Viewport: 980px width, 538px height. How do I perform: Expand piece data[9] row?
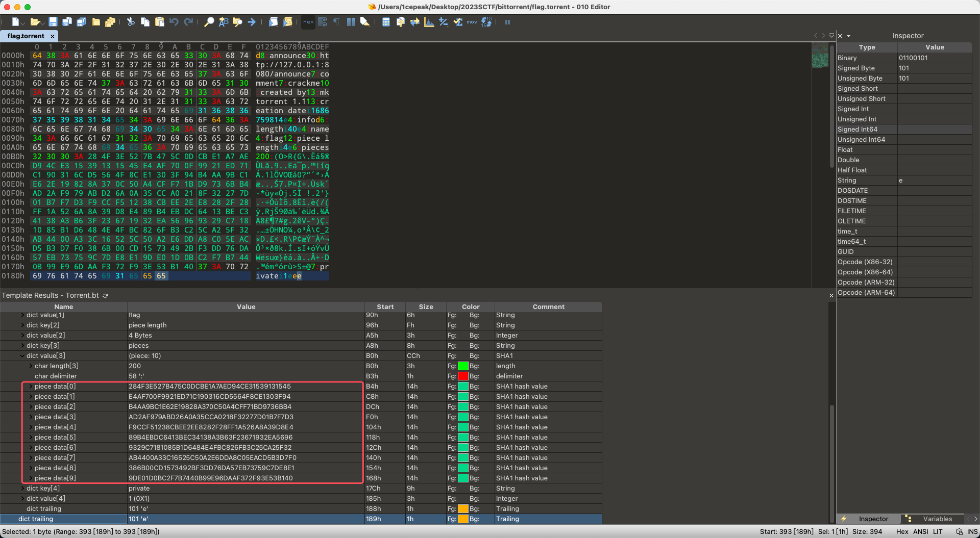(x=31, y=478)
